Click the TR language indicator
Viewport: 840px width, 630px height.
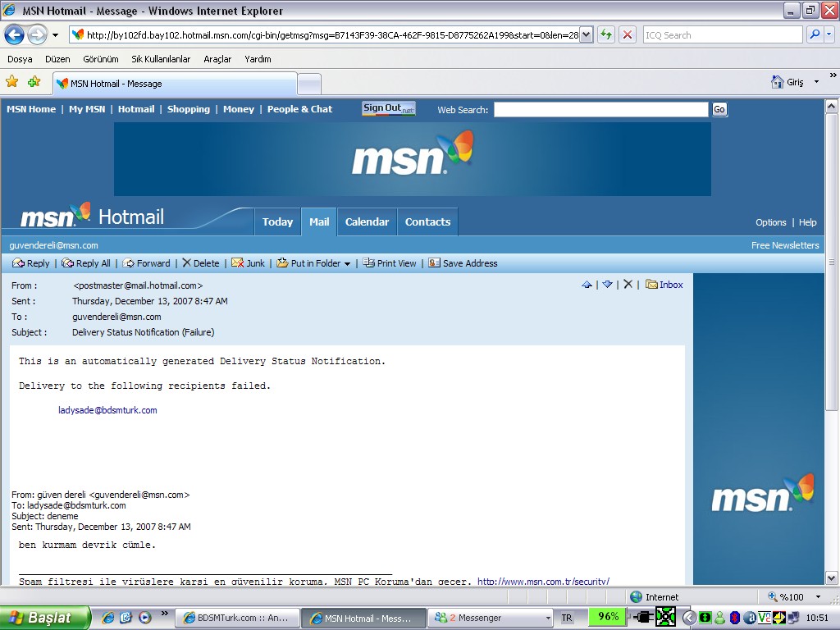[x=567, y=618]
